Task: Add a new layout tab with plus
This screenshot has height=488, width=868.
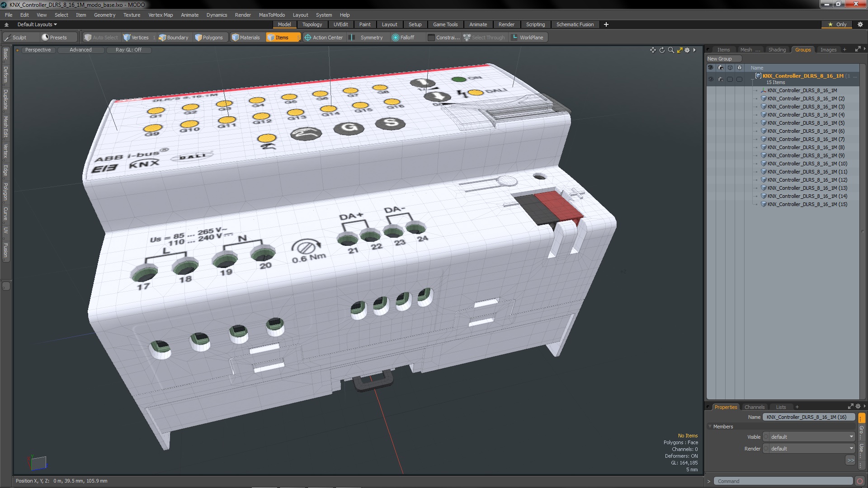Action: pos(606,24)
